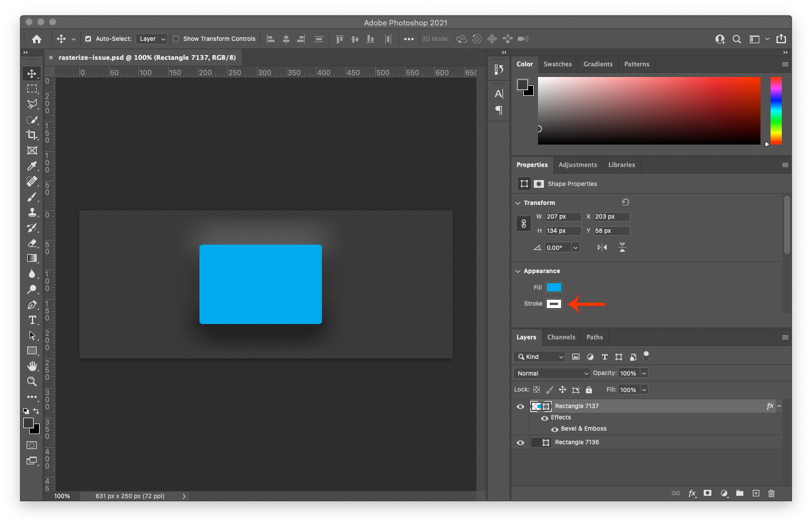
Task: Select the Blur tool
Action: point(32,274)
